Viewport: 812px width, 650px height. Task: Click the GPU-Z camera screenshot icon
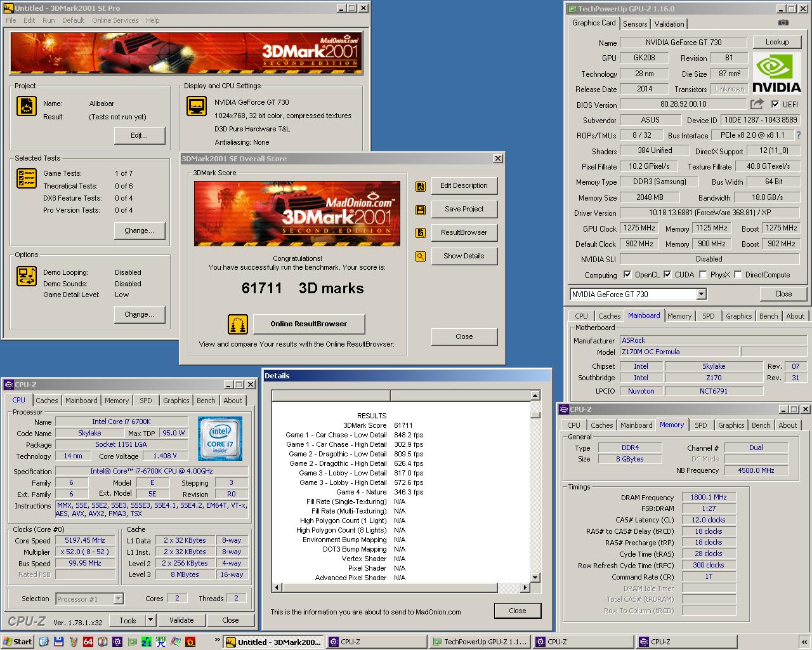click(783, 22)
